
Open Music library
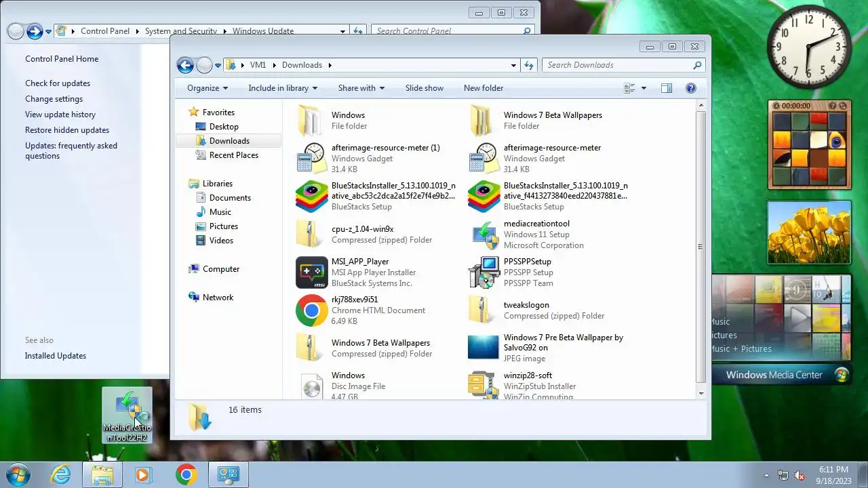pyautogui.click(x=220, y=212)
